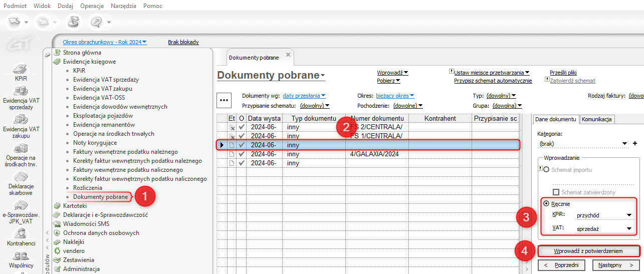The height and width of the screenshot is (274, 644).
Task: Open daty przesłania filter dropdown
Action: click(304, 96)
